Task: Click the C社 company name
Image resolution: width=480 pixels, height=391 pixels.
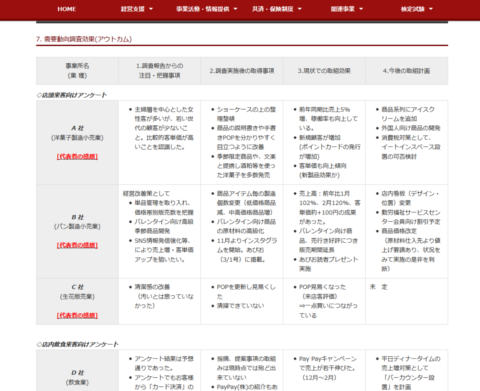Action: (77, 287)
